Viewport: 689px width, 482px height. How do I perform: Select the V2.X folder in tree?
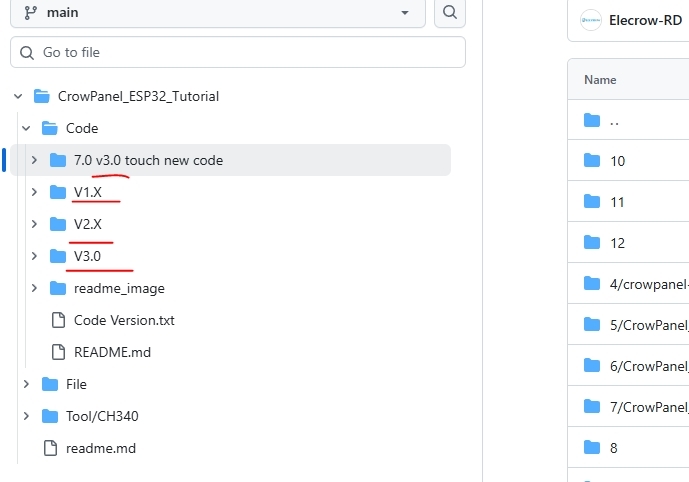click(x=88, y=224)
